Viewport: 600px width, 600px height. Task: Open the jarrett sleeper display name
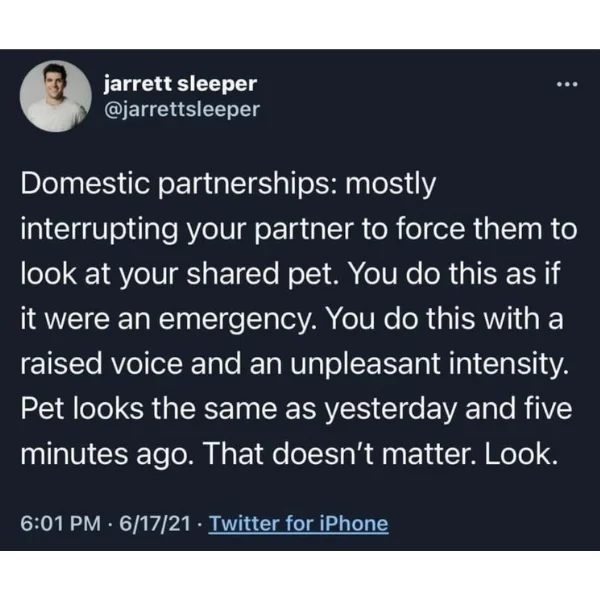coord(180,83)
